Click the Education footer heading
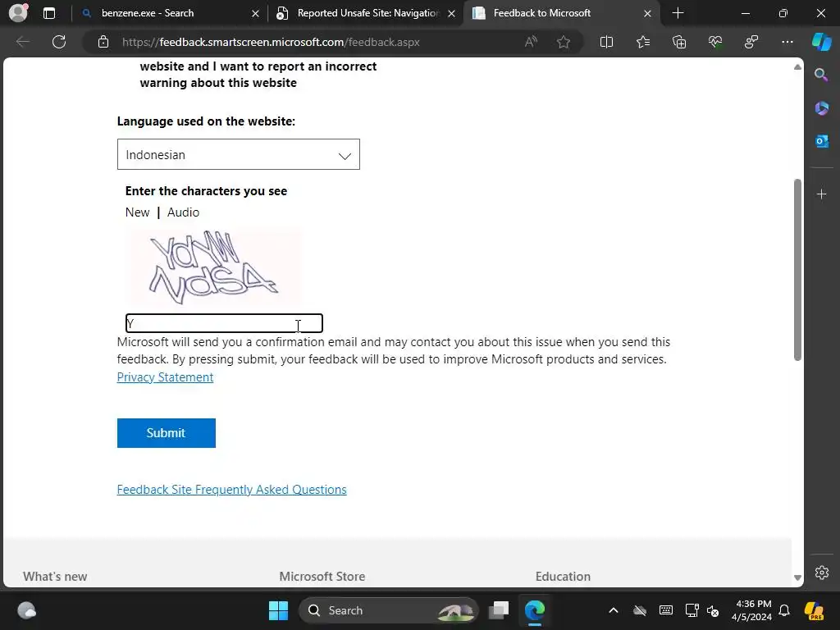The image size is (840, 630). click(x=563, y=577)
